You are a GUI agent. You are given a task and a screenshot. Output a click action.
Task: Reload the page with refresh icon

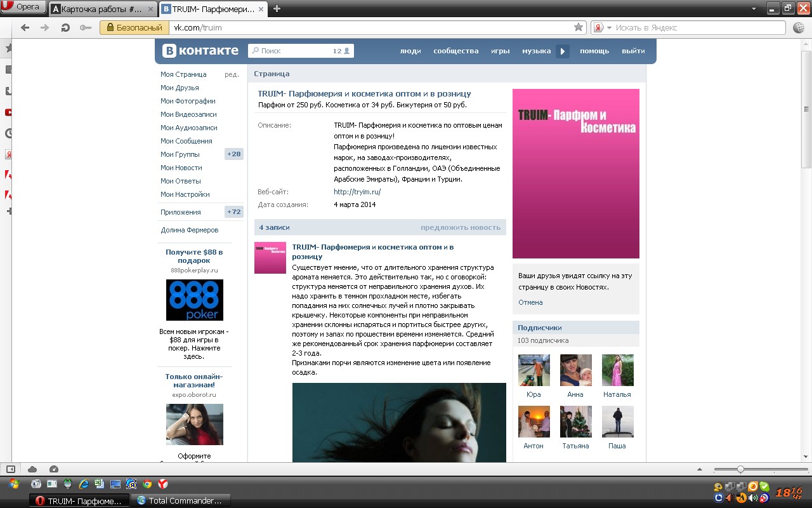tap(65, 27)
